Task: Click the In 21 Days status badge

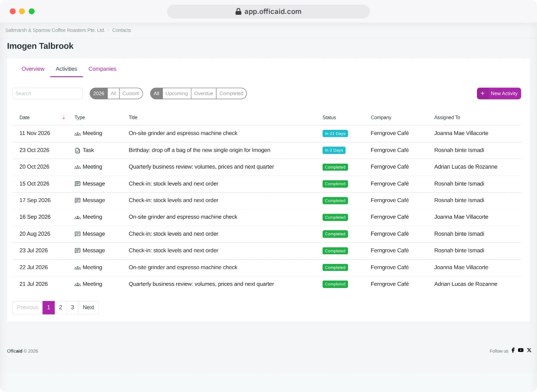Action: (335, 134)
